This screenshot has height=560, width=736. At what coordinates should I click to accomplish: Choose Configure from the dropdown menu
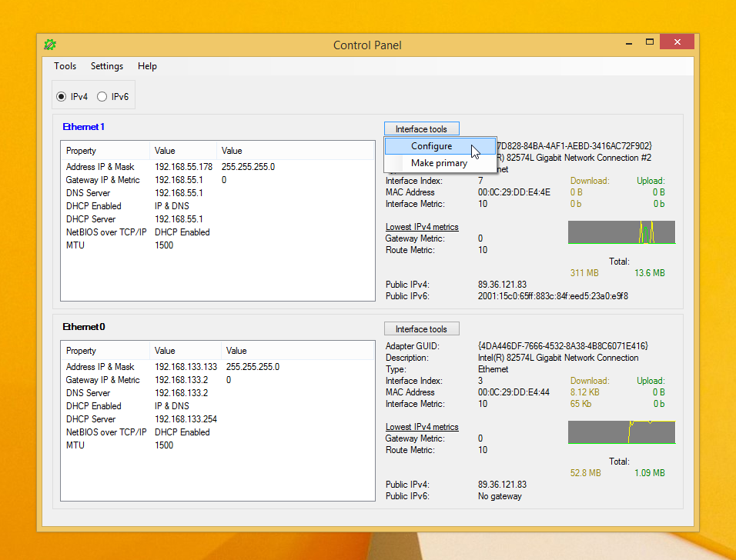pyautogui.click(x=440, y=146)
